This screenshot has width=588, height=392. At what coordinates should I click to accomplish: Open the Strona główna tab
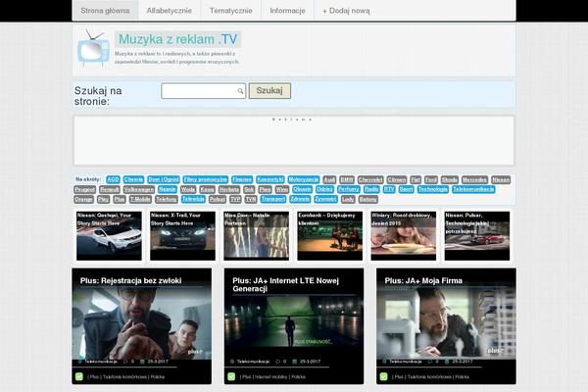(x=105, y=11)
